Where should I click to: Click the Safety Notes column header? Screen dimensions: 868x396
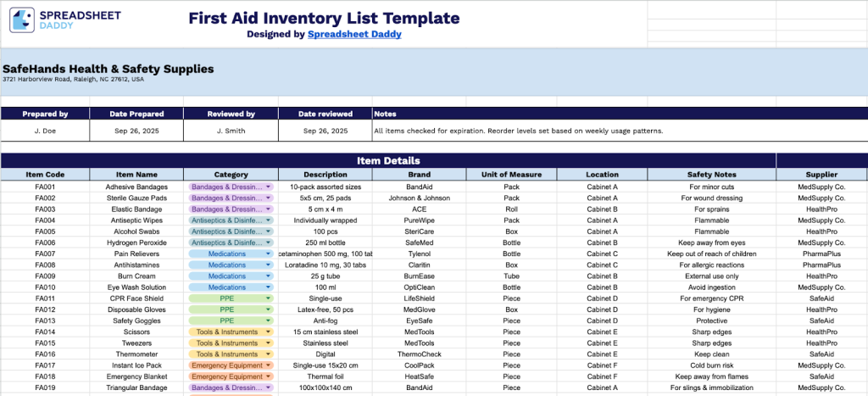tap(712, 175)
